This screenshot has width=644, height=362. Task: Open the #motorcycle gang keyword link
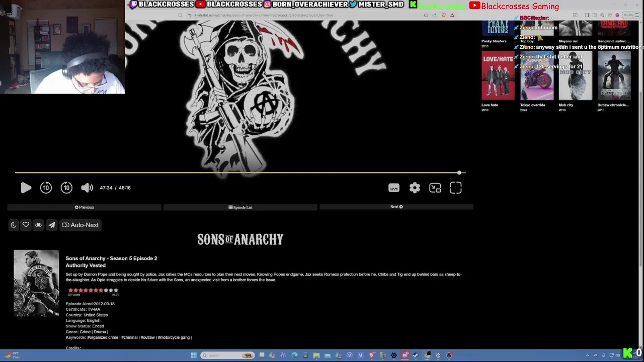174,337
